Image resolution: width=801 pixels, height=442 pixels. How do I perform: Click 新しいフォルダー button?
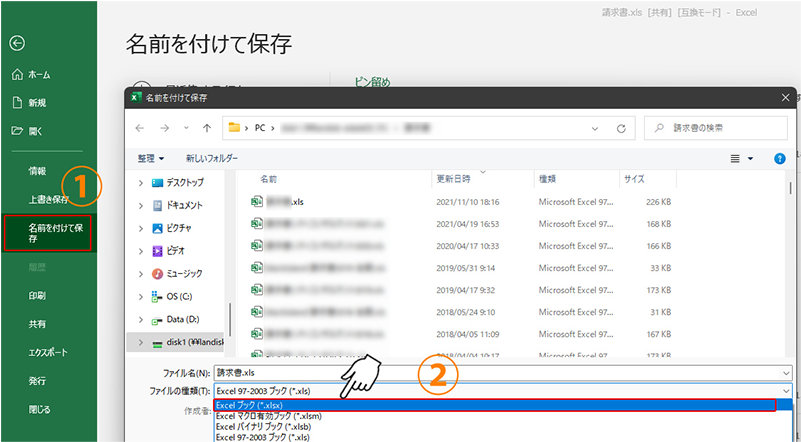(x=212, y=158)
